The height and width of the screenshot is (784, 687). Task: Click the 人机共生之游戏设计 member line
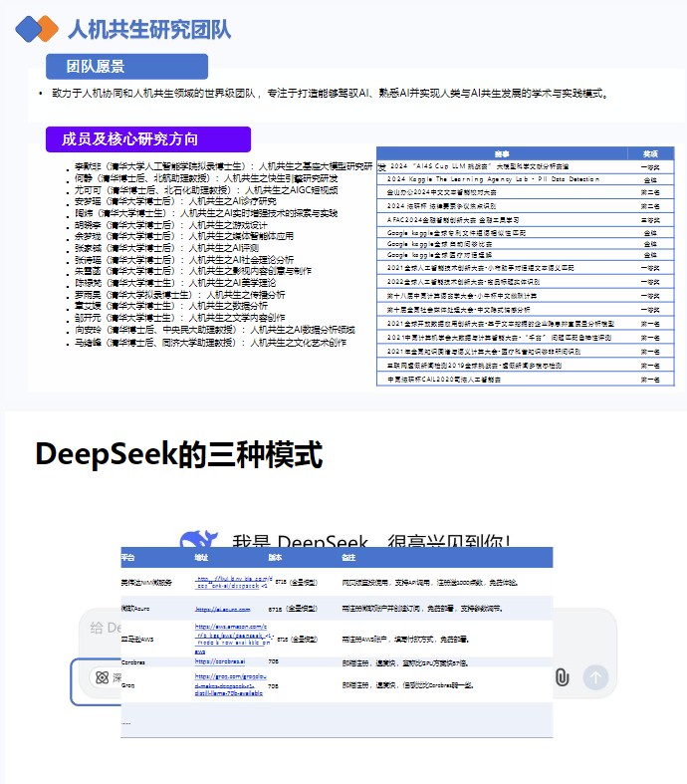tap(171, 225)
